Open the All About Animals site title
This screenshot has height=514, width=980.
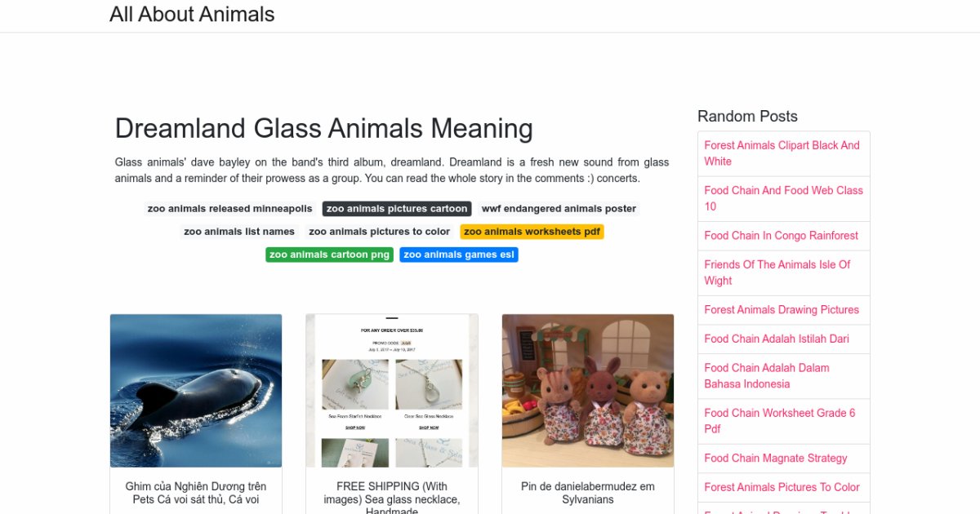pos(192,15)
